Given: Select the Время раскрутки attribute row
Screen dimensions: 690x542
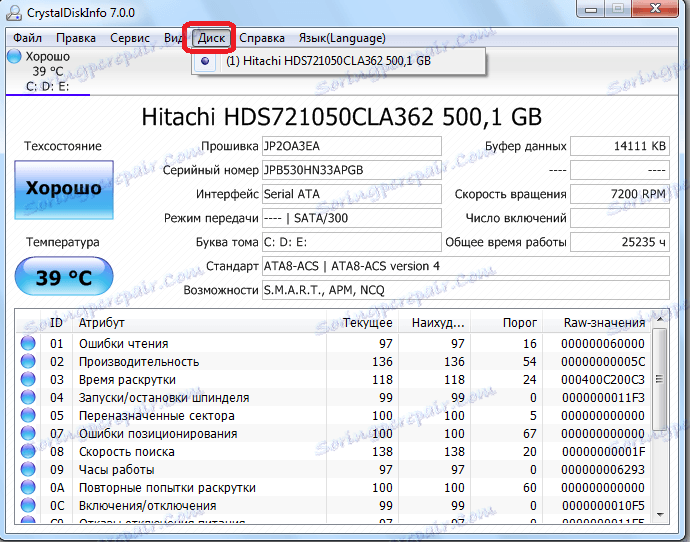Looking at the screenshot, I should point(334,379).
